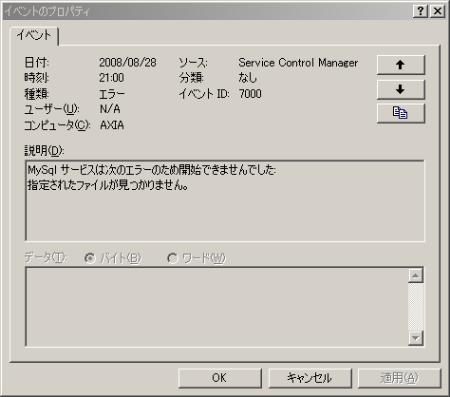Click the 分類 label
The width and height of the screenshot is (450, 397).
click(x=191, y=78)
